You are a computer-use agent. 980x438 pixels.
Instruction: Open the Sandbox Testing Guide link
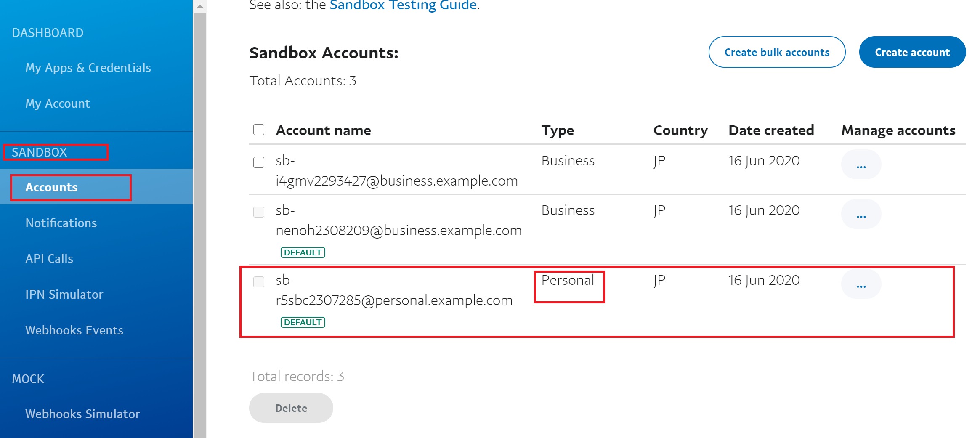pos(403,5)
